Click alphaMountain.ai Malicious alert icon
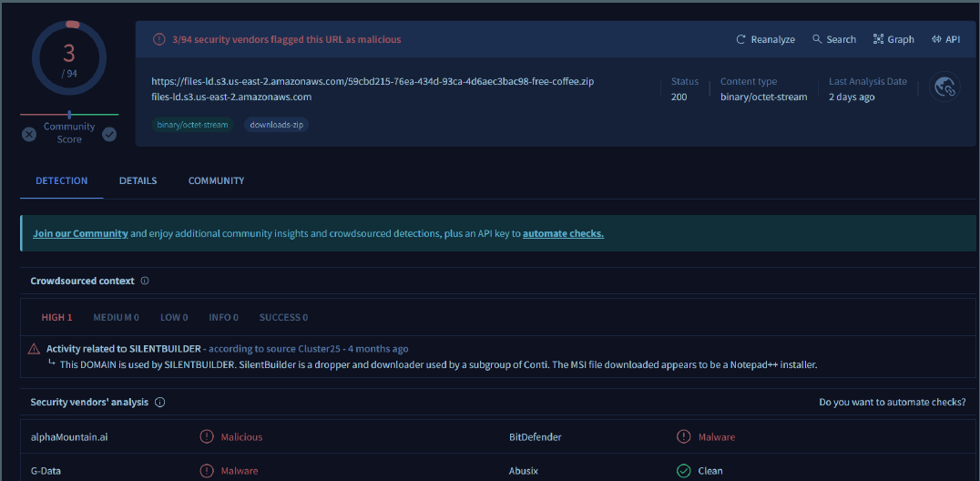This screenshot has height=481, width=980. click(x=206, y=436)
